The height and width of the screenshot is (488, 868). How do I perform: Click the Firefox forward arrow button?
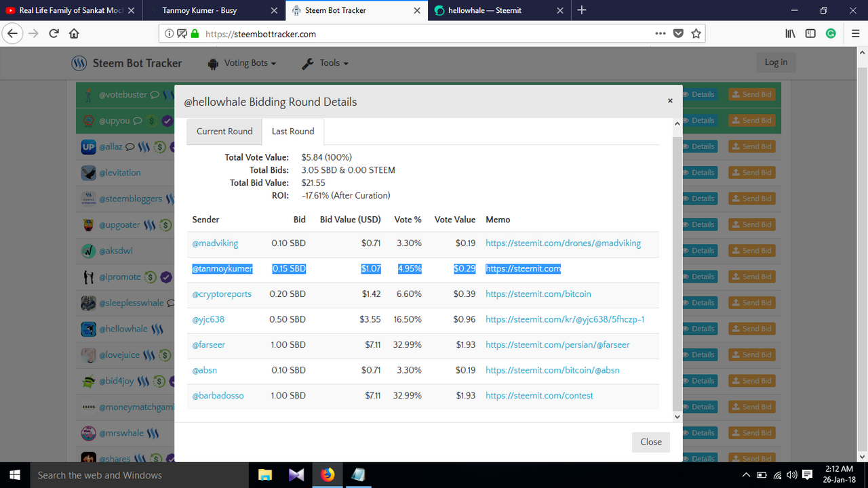33,33
